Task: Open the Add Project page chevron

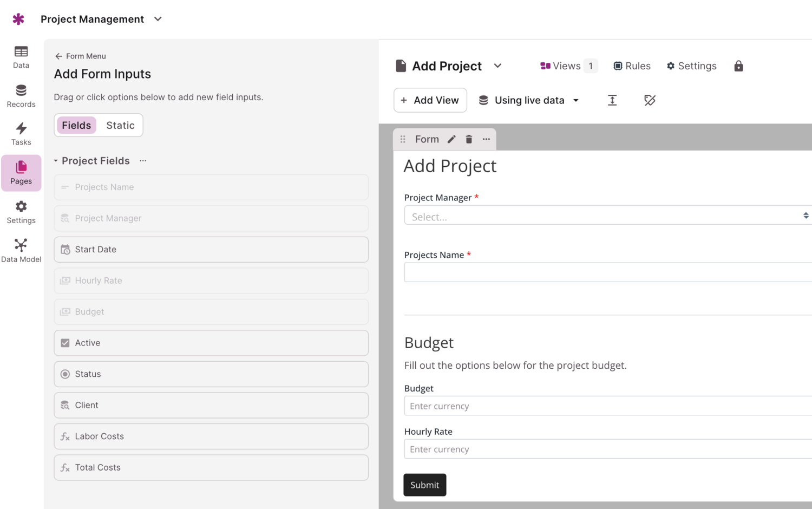Action: [x=497, y=66]
